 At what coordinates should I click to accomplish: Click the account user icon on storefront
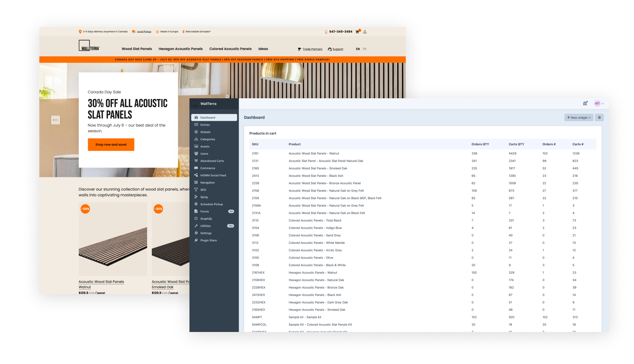click(x=365, y=32)
